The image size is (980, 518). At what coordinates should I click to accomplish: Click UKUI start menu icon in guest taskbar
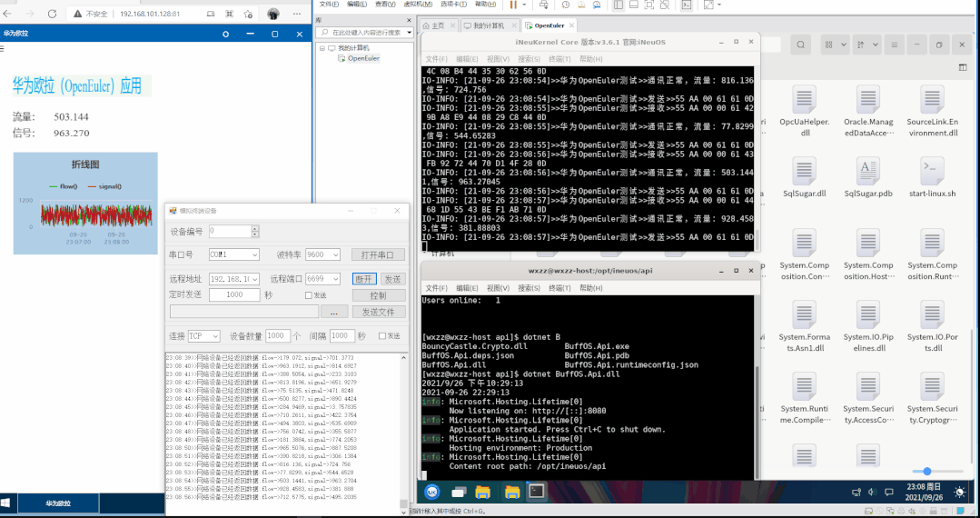click(x=432, y=492)
